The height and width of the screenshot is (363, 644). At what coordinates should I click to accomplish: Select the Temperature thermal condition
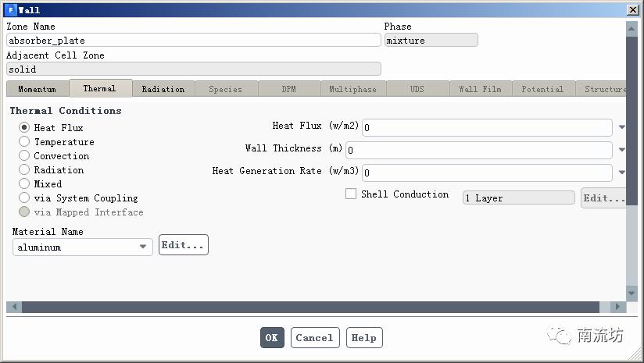(24, 141)
